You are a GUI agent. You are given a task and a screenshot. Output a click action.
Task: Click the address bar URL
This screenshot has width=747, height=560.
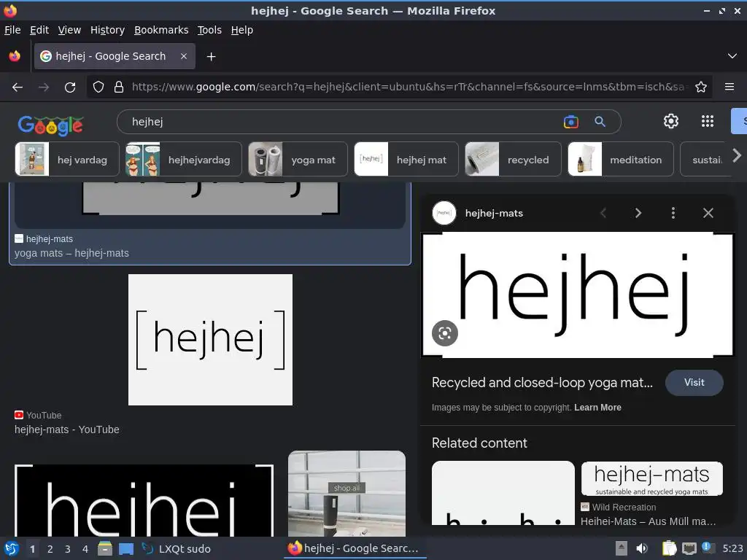coord(410,87)
